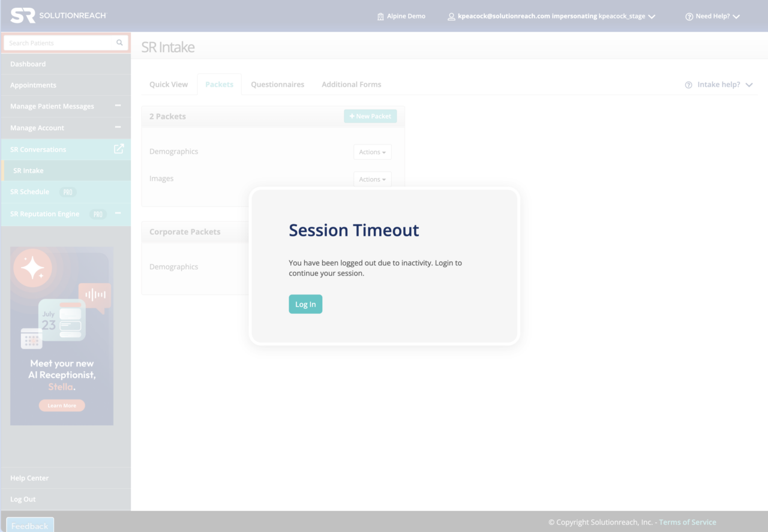This screenshot has height=532, width=768.
Task: Open the account dropdown chevron
Action: tap(652, 17)
